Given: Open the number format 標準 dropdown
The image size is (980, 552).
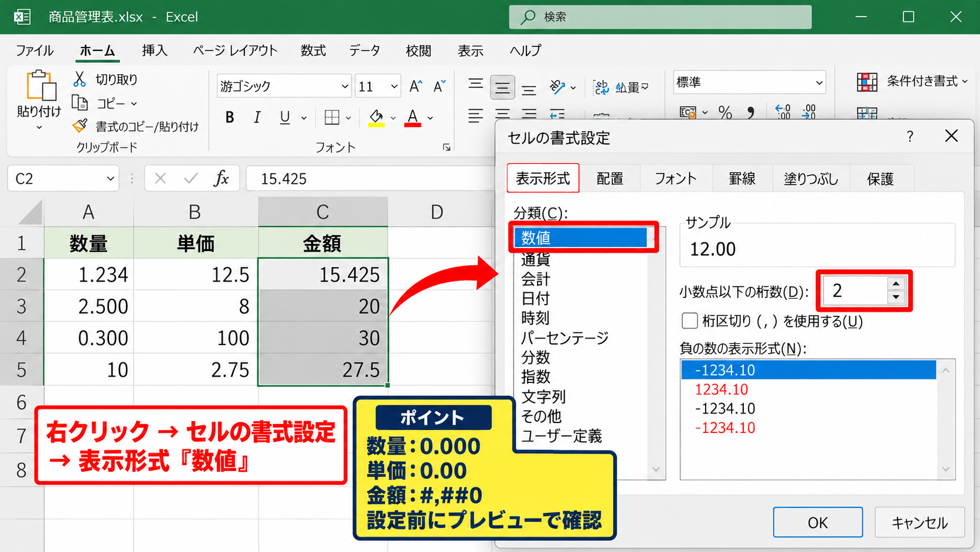Looking at the screenshot, I should pos(819,83).
